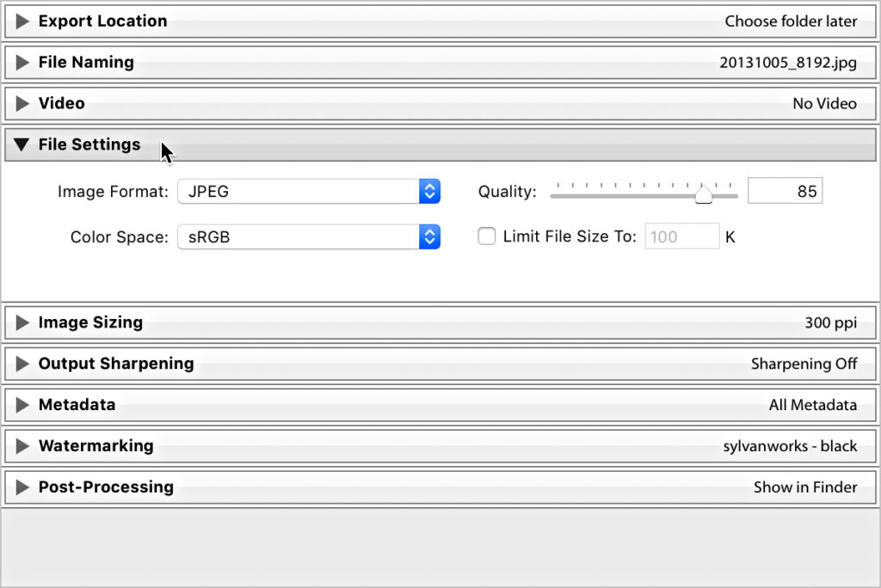The height and width of the screenshot is (588, 881).
Task: Expand the Post-Processing section
Action: 22,487
